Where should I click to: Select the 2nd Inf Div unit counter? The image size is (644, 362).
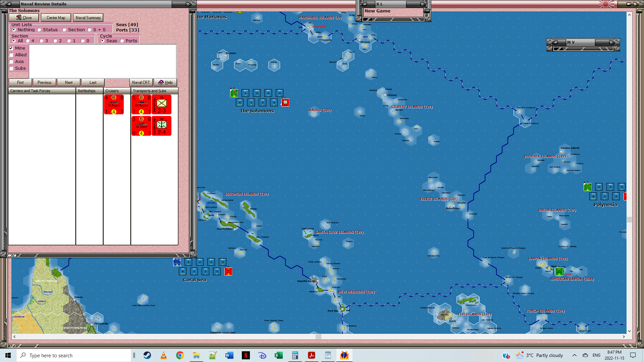click(x=162, y=105)
